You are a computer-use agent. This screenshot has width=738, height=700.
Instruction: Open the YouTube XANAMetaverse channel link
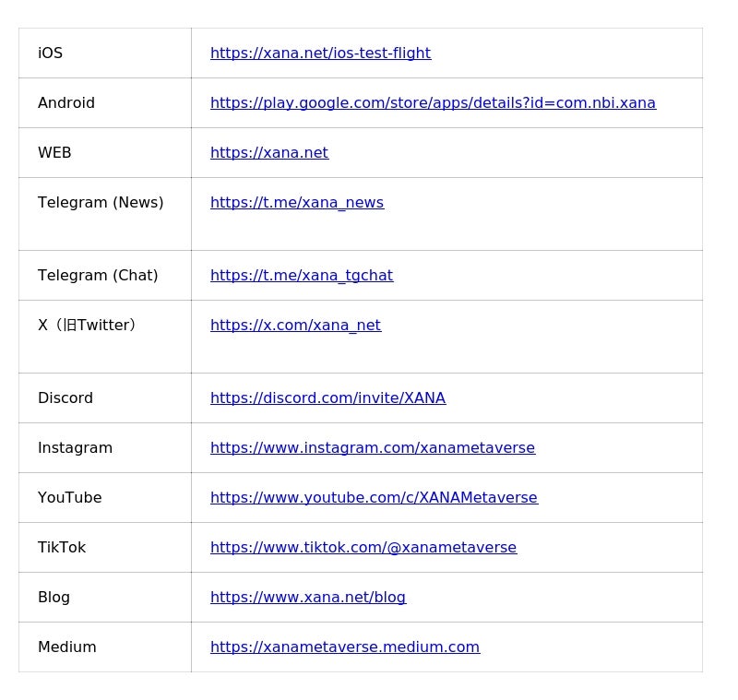374,498
